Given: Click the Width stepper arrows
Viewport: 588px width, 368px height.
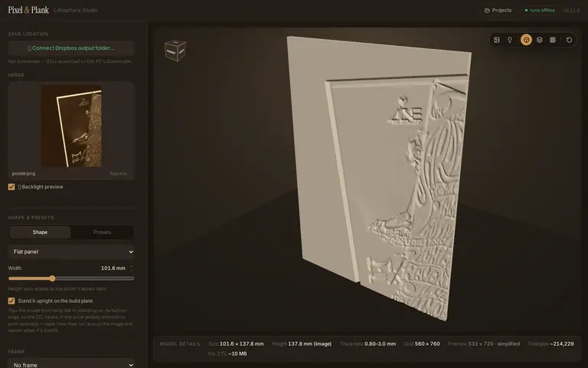Looking at the screenshot, I should (131, 268).
